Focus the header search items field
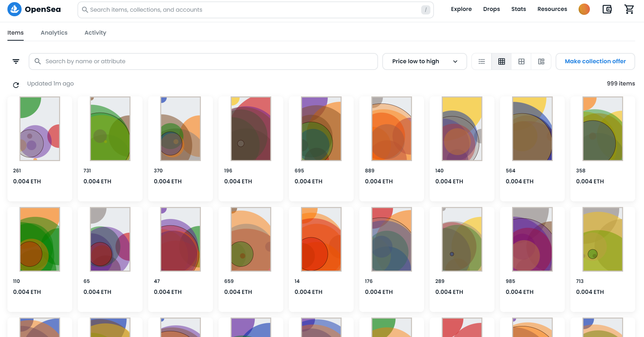Image resolution: width=644 pixels, height=337 pixels. coord(255,10)
